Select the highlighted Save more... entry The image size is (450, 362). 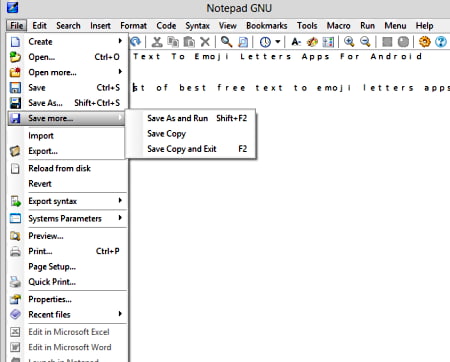(67, 118)
